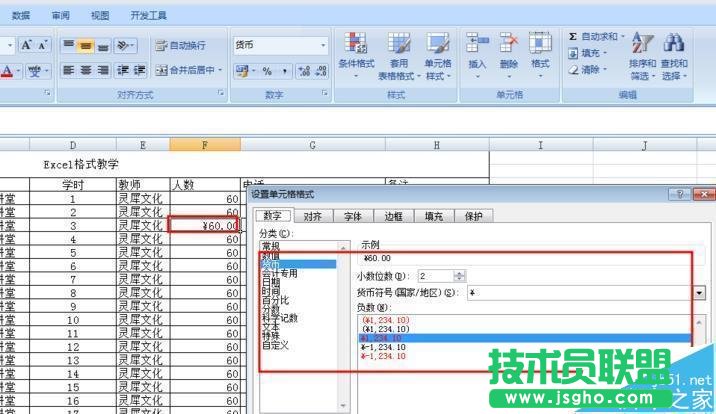Expand the number format 货币 dropdown

[323, 45]
